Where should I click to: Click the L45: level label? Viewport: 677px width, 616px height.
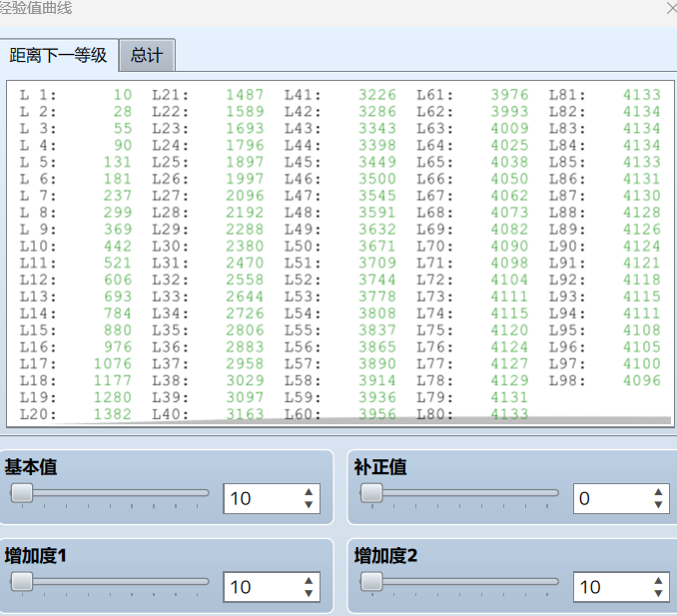point(303,162)
